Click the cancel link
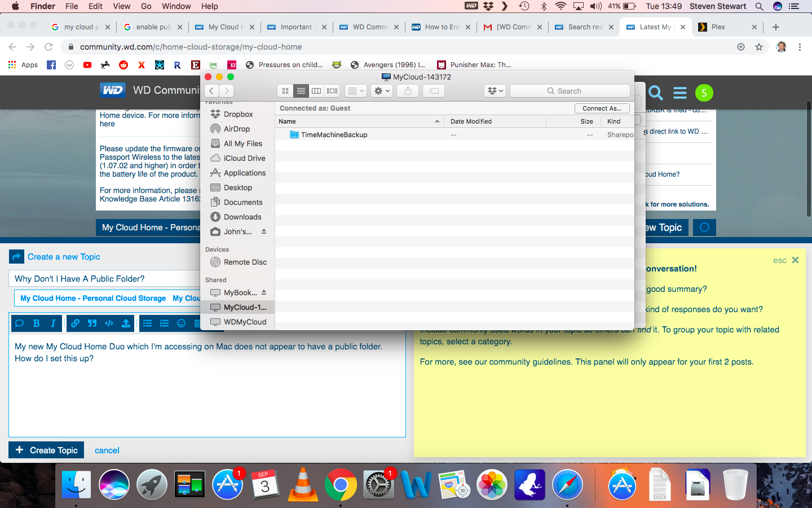Image resolution: width=812 pixels, height=508 pixels. [107, 450]
